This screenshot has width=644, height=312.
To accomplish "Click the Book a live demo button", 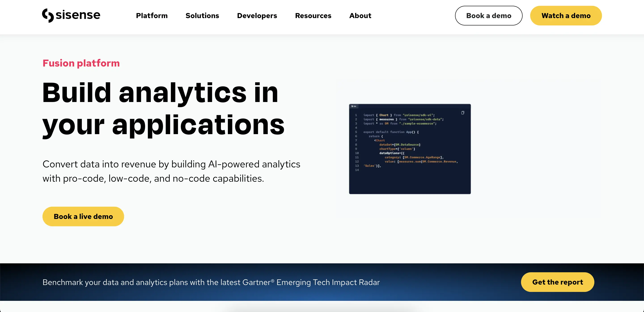I will (x=83, y=216).
